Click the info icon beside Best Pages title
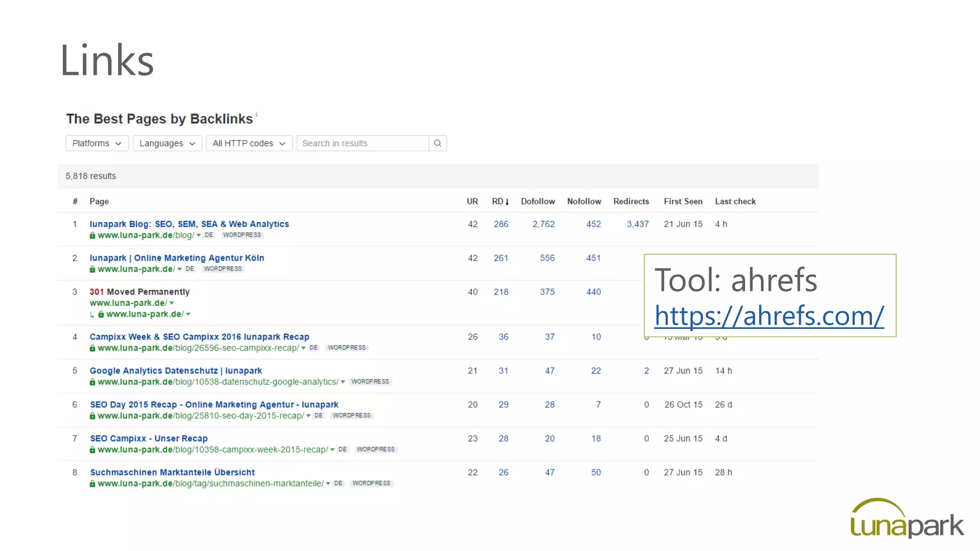This screenshot has height=551, width=980. tap(256, 114)
